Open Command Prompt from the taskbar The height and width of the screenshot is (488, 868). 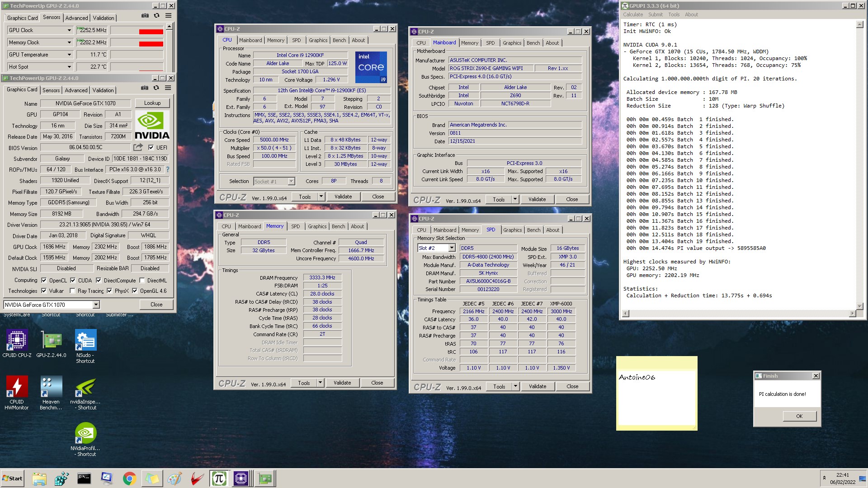(84, 479)
